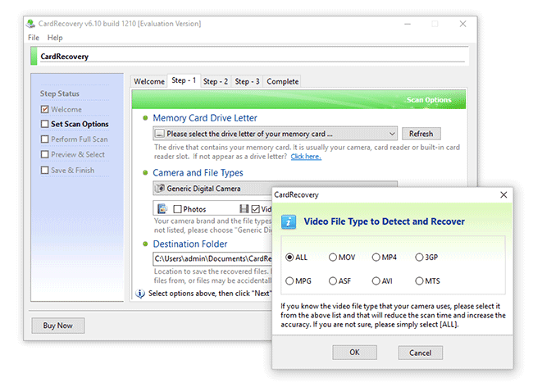Click the blue info icon in video dialog
Viewport: 533px width, 392px height.
(x=289, y=222)
